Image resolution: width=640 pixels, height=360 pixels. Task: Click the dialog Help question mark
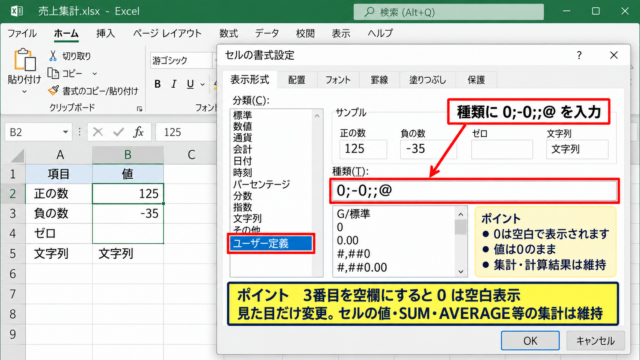(579, 55)
